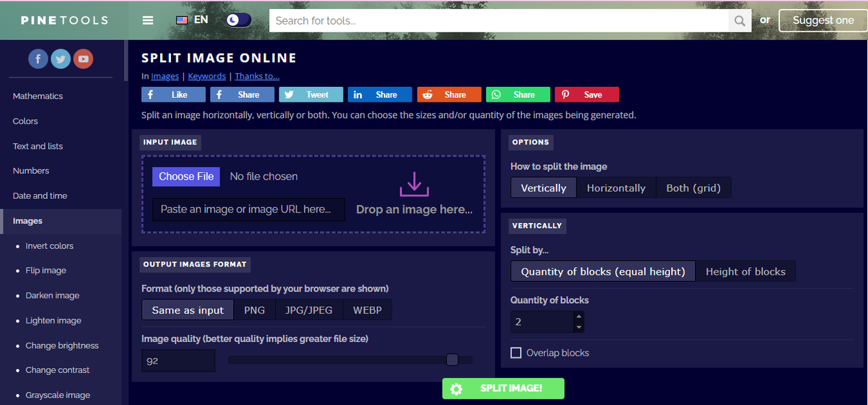Click the image quality slider handle
This screenshot has width=868, height=405.
coord(452,360)
